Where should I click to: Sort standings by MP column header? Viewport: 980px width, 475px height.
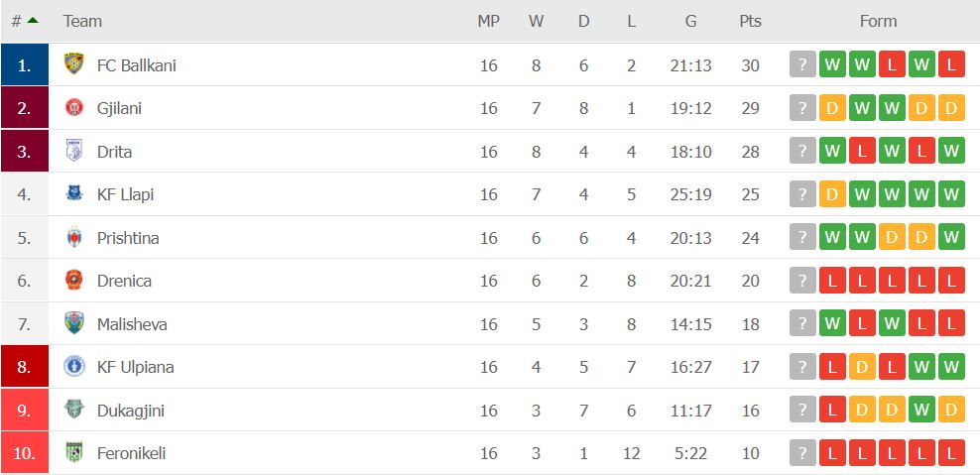[488, 21]
